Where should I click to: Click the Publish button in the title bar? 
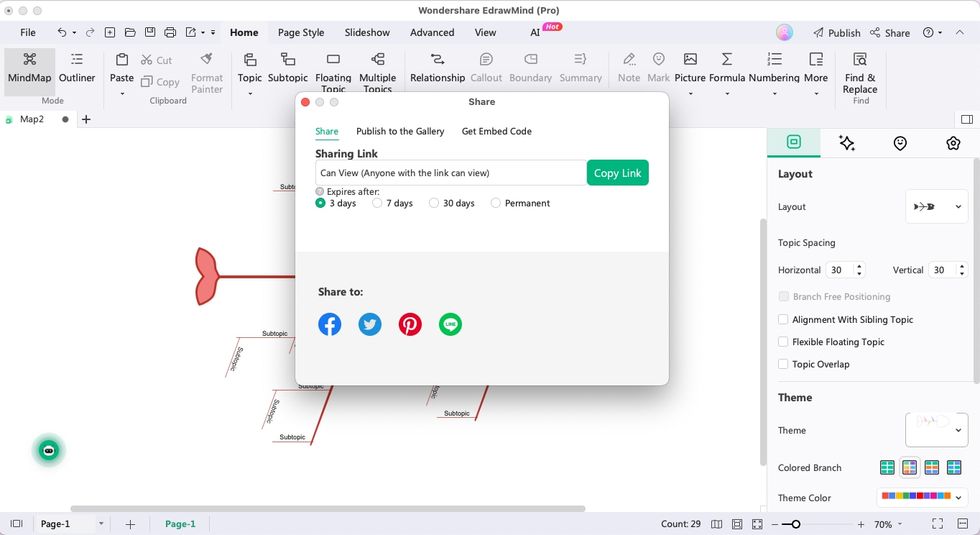(836, 32)
